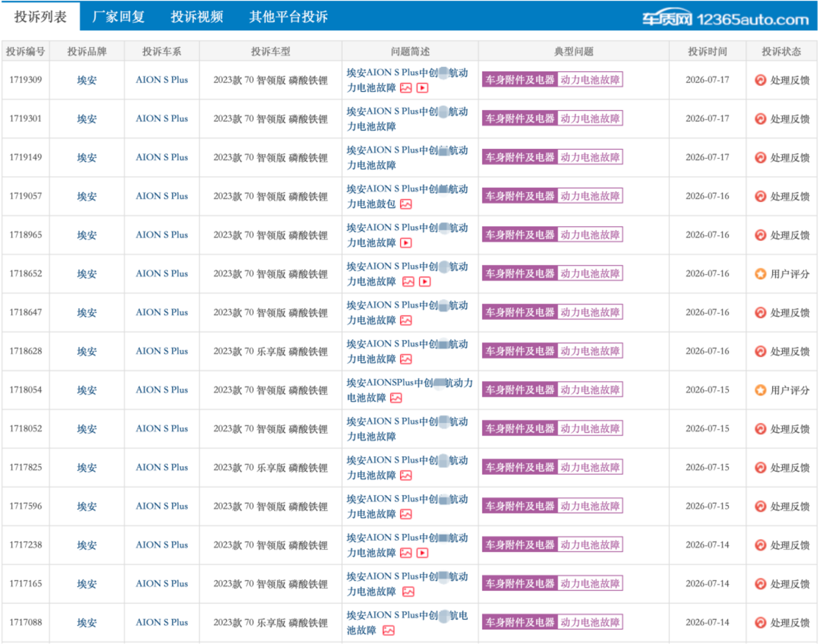Click 用户评分 status icon for complaint 1718652
820x644 pixels.
point(760,274)
